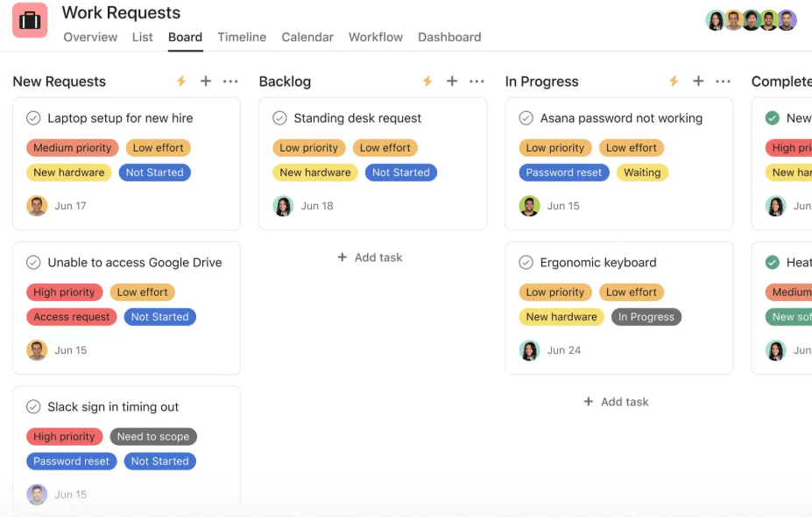Open the Workflow tab

point(376,38)
